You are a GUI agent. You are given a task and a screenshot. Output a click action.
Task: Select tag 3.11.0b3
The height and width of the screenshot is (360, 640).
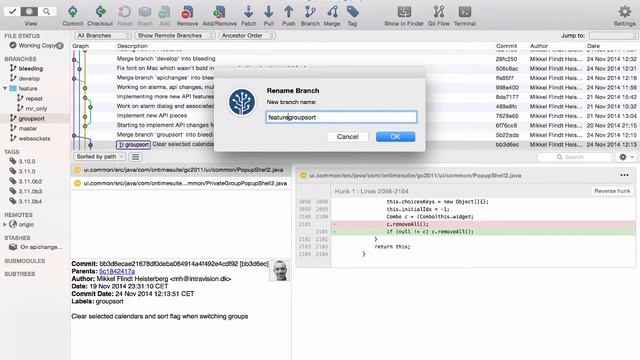point(30,191)
